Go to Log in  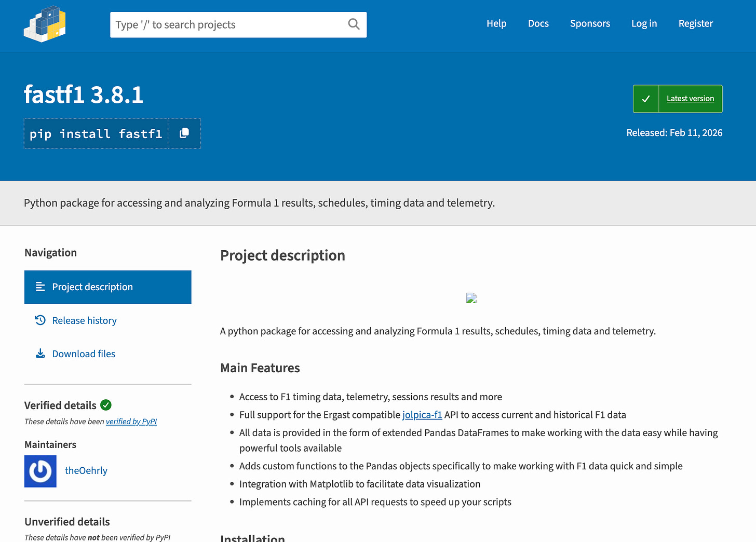[x=644, y=23]
